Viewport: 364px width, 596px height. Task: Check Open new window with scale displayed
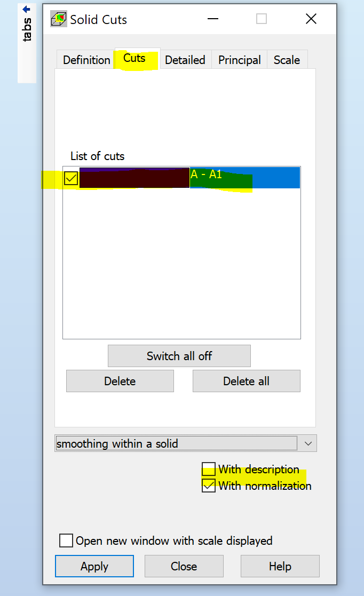click(66, 541)
